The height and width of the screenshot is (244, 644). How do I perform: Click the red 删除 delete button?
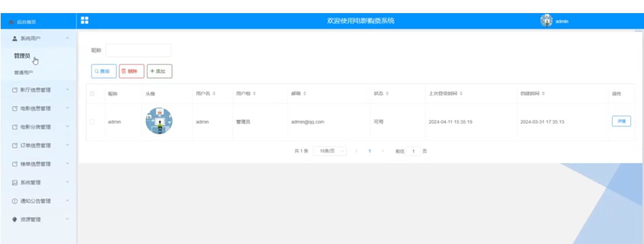131,71
